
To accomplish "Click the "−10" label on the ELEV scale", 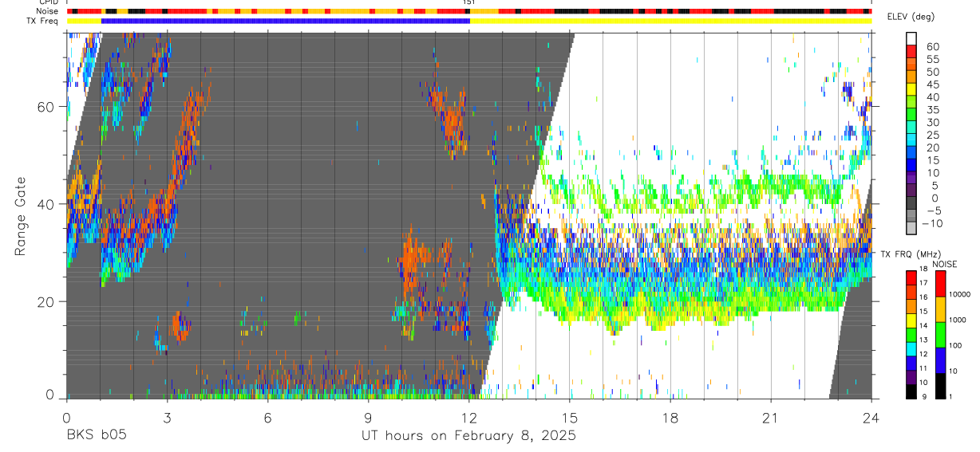I will pyautogui.click(x=933, y=223).
